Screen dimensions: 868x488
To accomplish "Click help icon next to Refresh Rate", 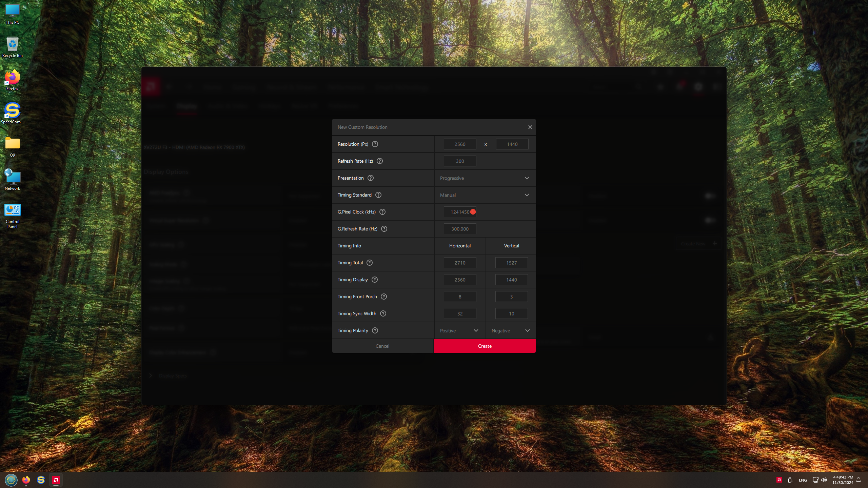I will 380,161.
